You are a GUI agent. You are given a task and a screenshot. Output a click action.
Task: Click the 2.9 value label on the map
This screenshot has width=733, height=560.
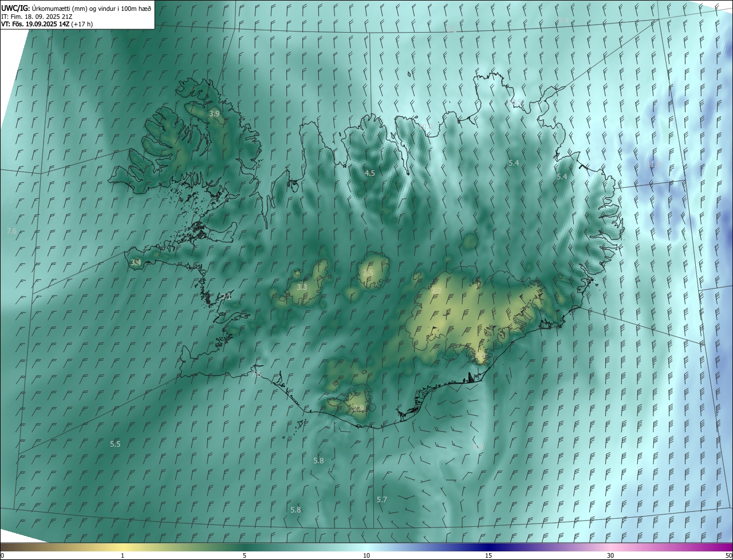[x=358, y=408]
